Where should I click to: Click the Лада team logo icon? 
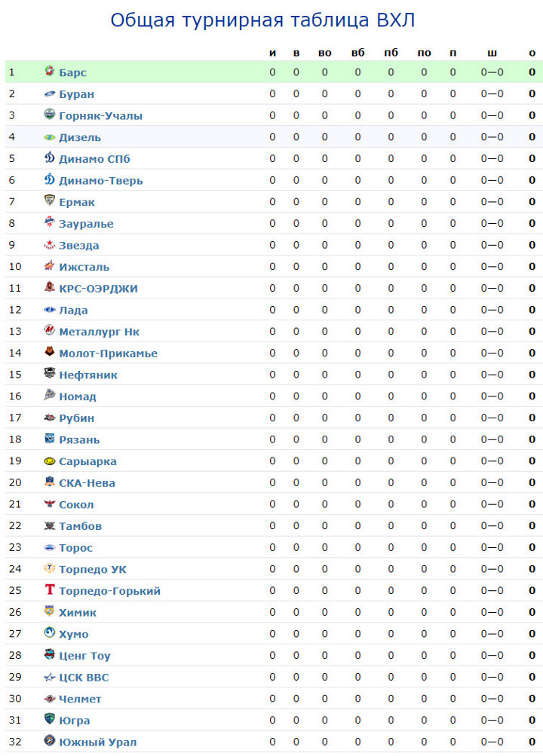click(x=50, y=310)
